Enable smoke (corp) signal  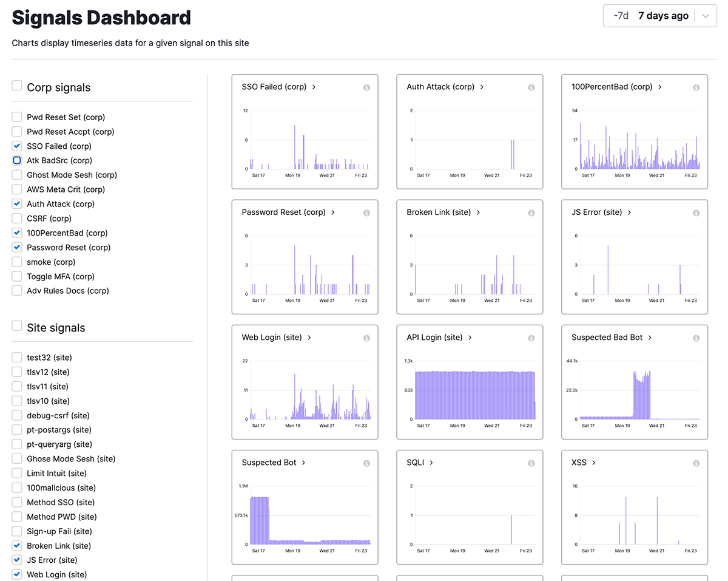pos(17,262)
